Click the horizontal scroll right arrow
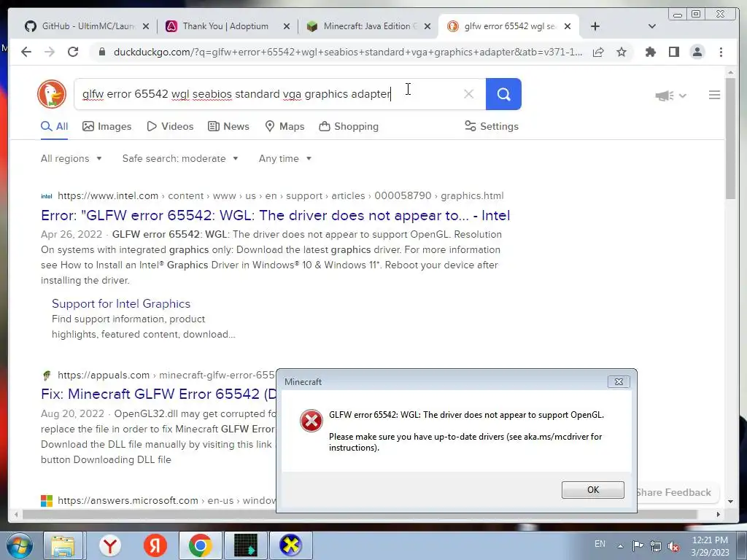This screenshot has height=560, width=747. 719,514
